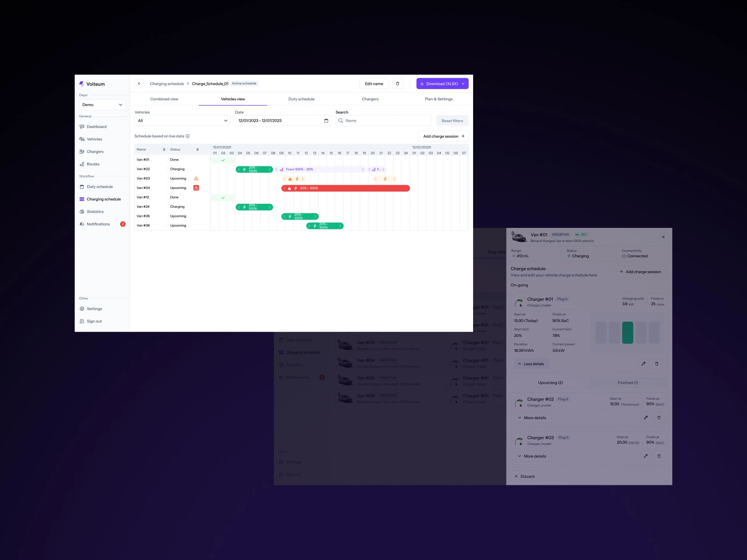Switch to Combined view tab
The width and height of the screenshot is (747, 560).
(164, 99)
